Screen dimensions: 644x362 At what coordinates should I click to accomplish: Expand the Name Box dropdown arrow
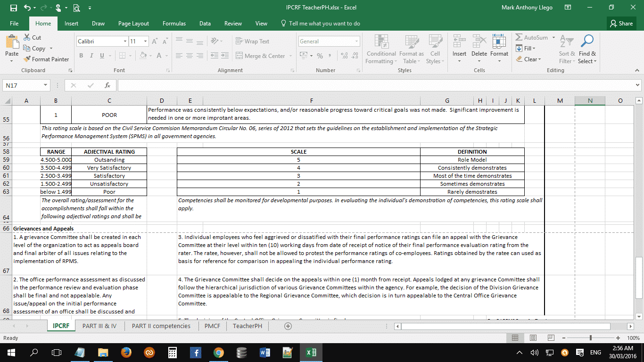click(46, 85)
